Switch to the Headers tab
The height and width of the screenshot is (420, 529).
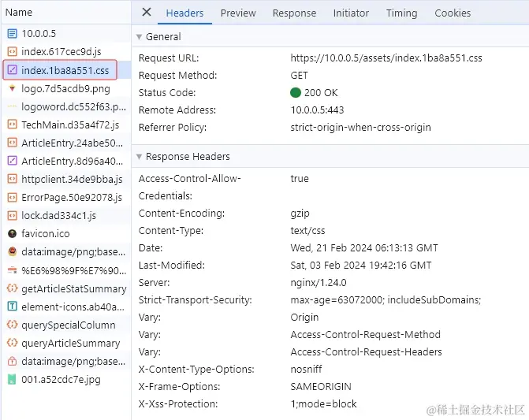(x=185, y=13)
